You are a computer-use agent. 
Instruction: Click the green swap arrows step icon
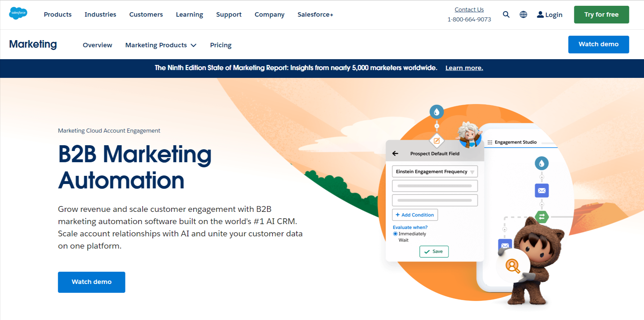tap(542, 217)
